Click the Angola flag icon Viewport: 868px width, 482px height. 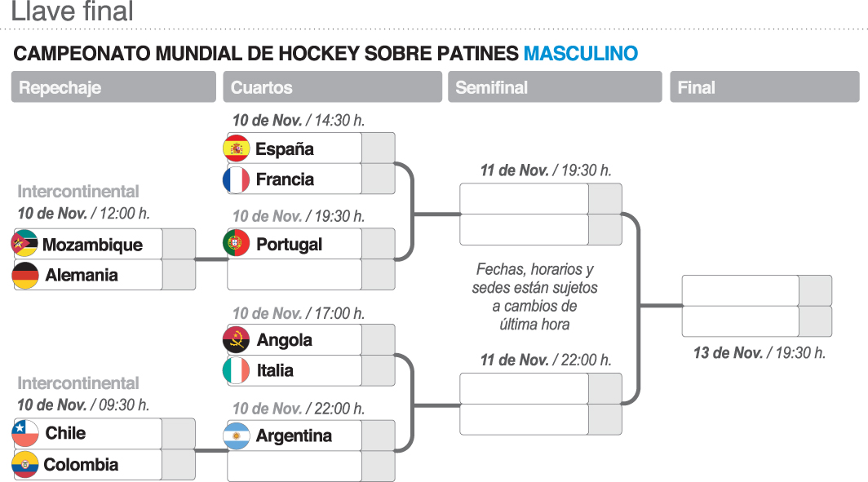[237, 339]
